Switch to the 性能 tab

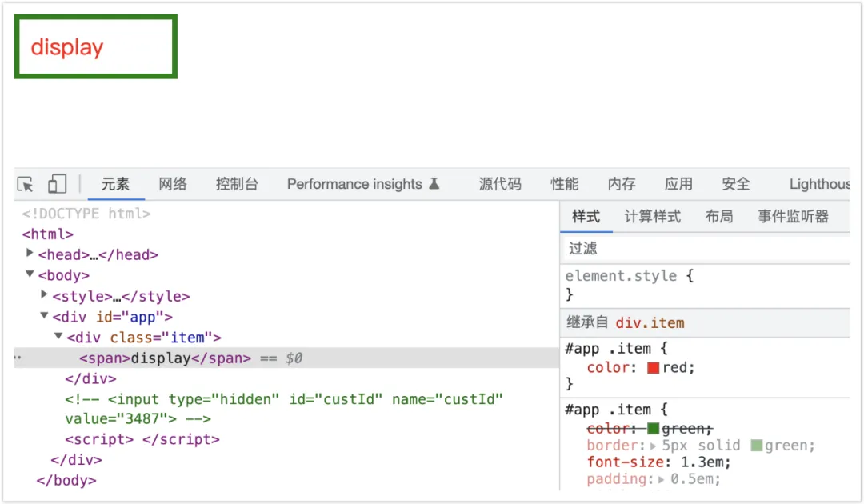click(x=564, y=184)
